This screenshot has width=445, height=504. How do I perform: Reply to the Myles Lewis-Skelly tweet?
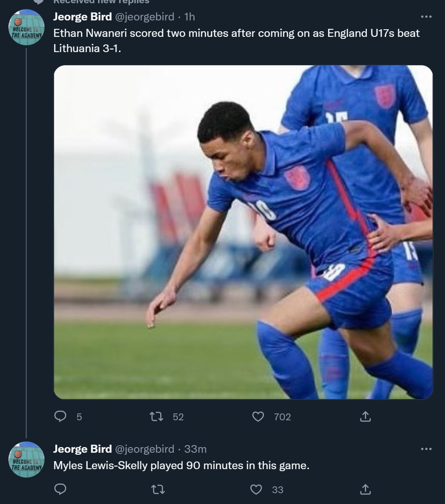coord(60,490)
